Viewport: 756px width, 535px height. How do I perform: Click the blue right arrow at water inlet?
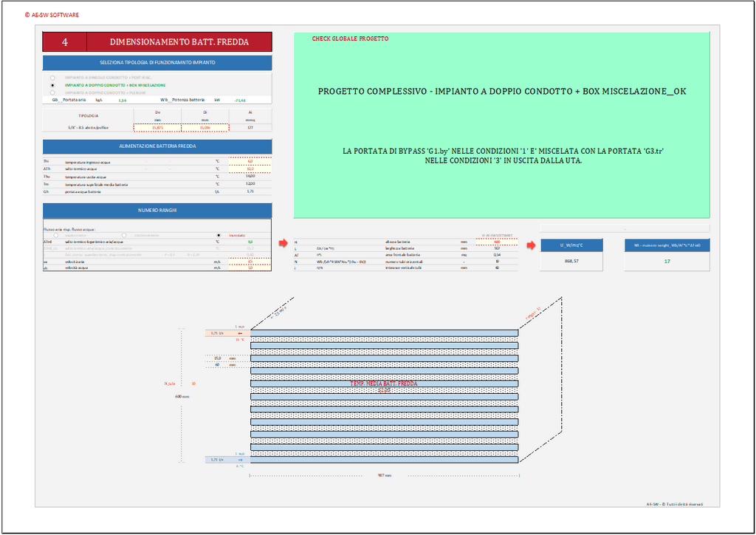pos(240,460)
